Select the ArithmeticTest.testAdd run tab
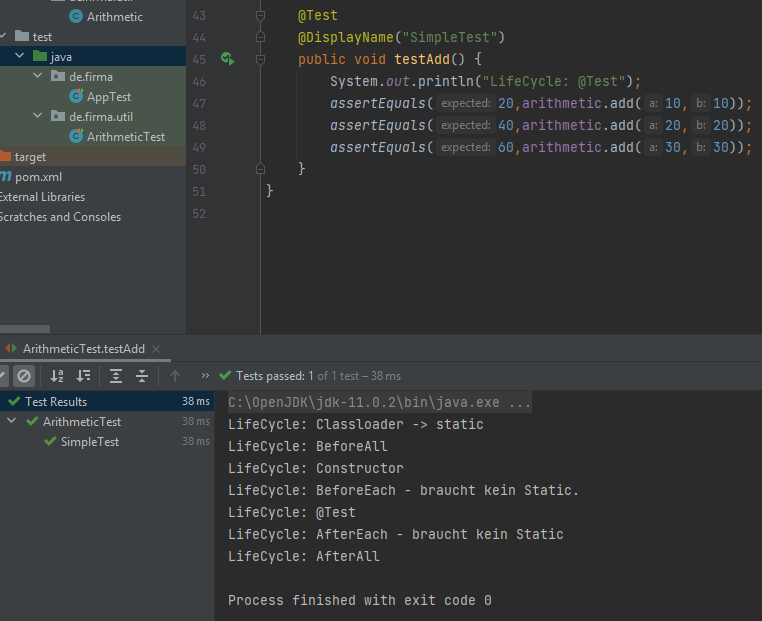 (x=84, y=349)
